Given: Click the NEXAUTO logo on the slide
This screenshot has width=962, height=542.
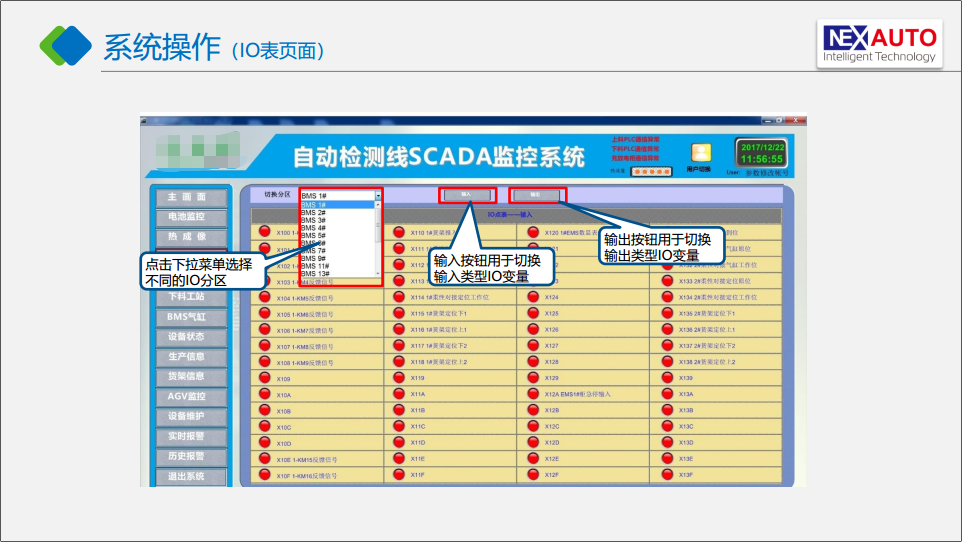Looking at the screenshot, I should 879,44.
